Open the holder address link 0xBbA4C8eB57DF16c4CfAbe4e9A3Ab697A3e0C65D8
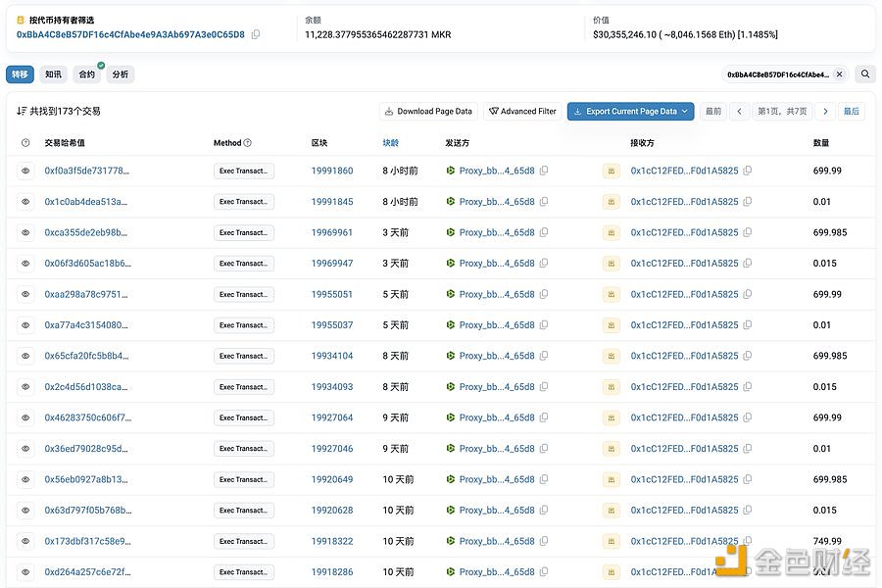Image resolution: width=882 pixels, height=588 pixels. tap(130, 34)
